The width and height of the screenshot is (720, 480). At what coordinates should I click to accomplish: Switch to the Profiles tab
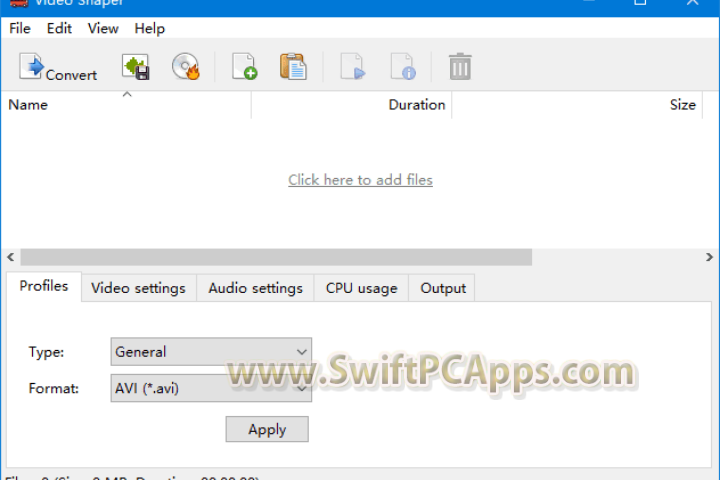pyautogui.click(x=44, y=286)
